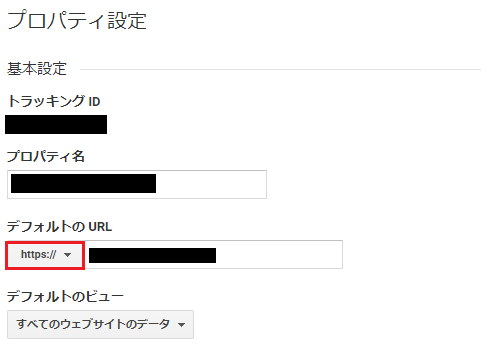Select the blacked-out tracking ID value
This screenshot has width=499, height=364.
point(56,125)
